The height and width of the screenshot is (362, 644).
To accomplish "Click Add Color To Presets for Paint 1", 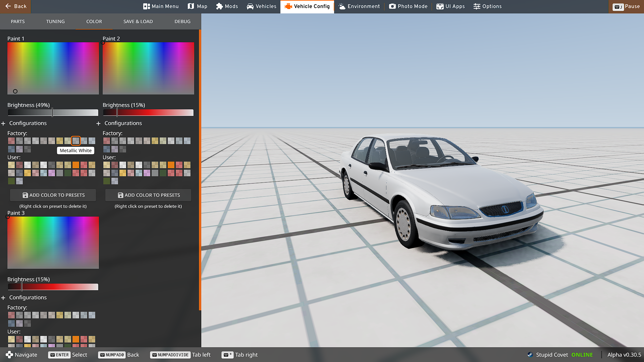I will (x=53, y=195).
